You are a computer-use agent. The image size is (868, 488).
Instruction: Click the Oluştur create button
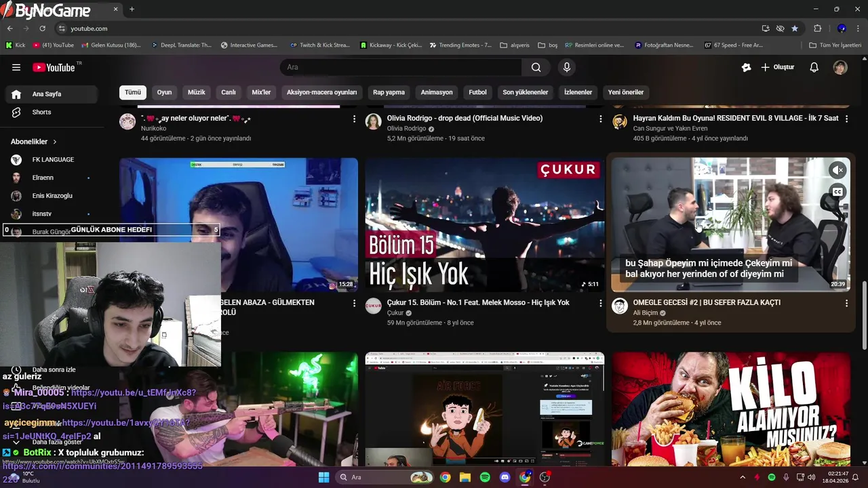(778, 67)
